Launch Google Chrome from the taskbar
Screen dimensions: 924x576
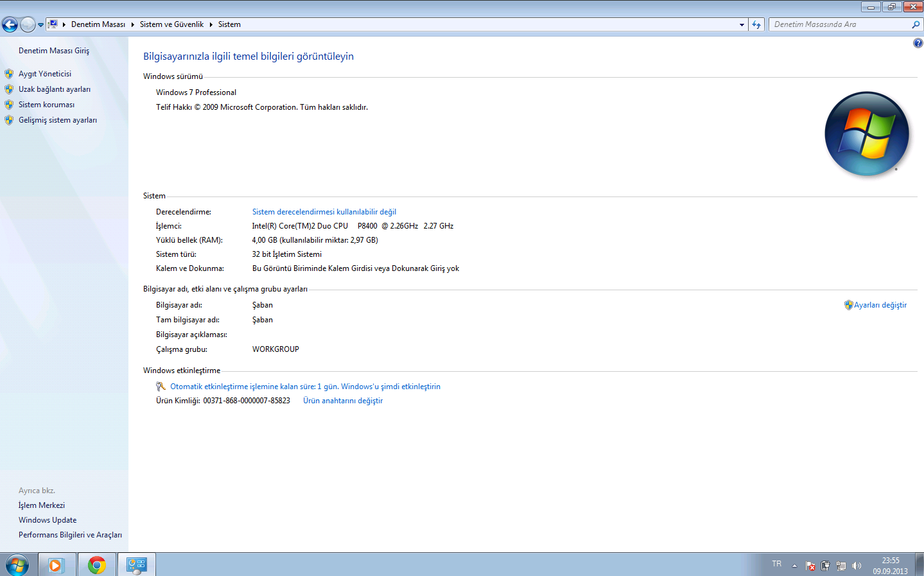point(97,565)
